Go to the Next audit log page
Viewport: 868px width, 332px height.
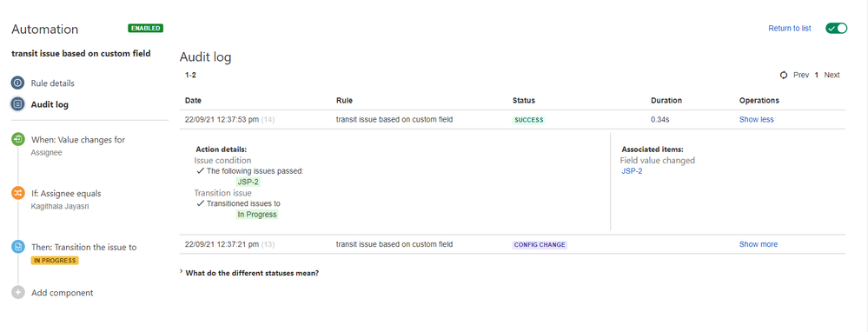[x=832, y=75]
